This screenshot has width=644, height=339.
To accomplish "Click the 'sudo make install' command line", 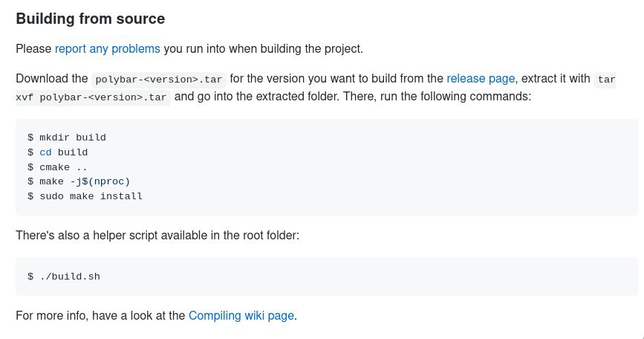I will click(85, 196).
